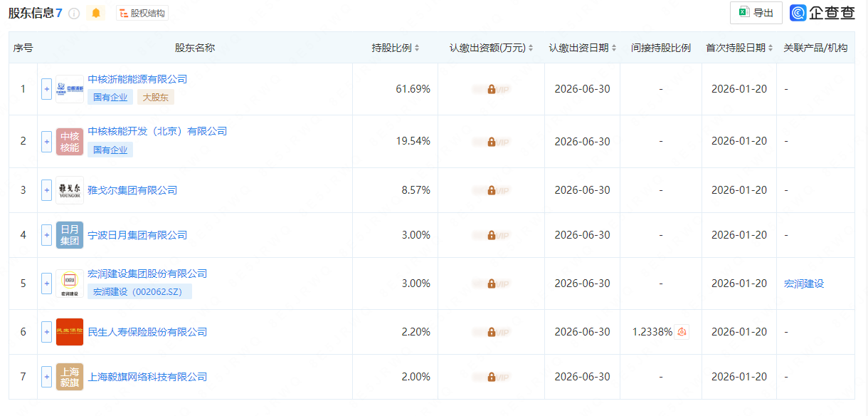Click the 日月集团 blue logo icon
The height and width of the screenshot is (416, 868).
click(x=70, y=235)
